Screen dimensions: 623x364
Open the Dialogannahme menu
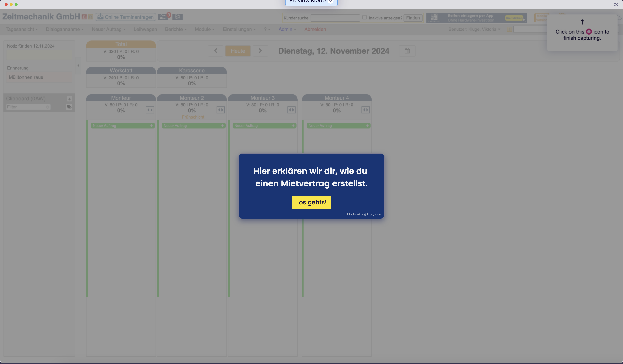65,29
